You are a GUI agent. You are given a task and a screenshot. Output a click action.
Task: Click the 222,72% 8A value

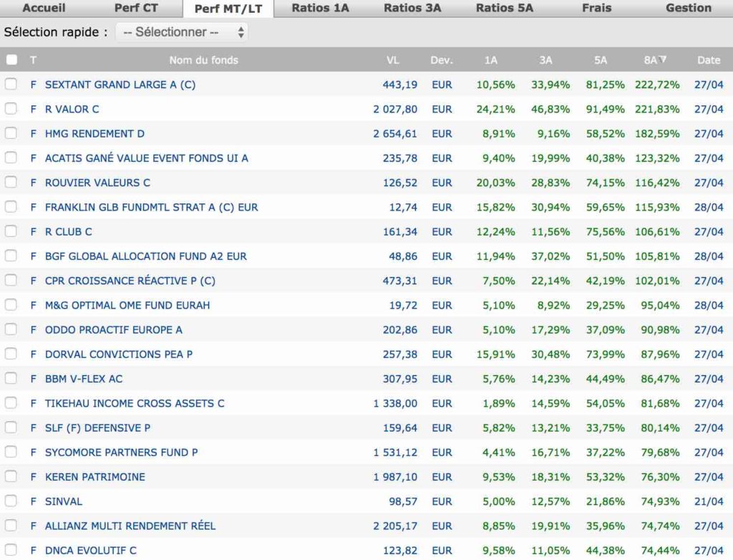pyautogui.click(x=657, y=85)
